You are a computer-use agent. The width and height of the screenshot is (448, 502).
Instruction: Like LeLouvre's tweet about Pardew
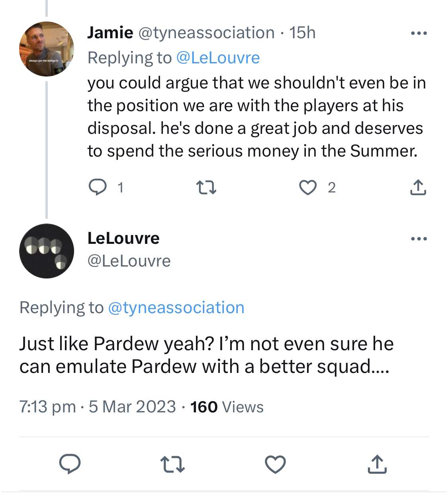(275, 464)
